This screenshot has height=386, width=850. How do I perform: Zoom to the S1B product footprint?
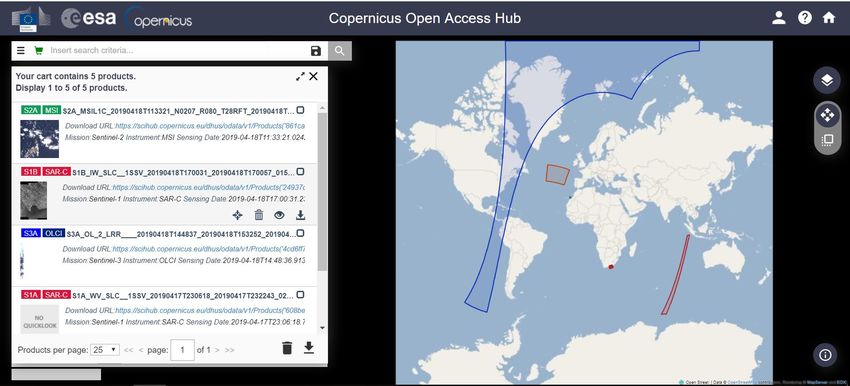[x=237, y=215]
